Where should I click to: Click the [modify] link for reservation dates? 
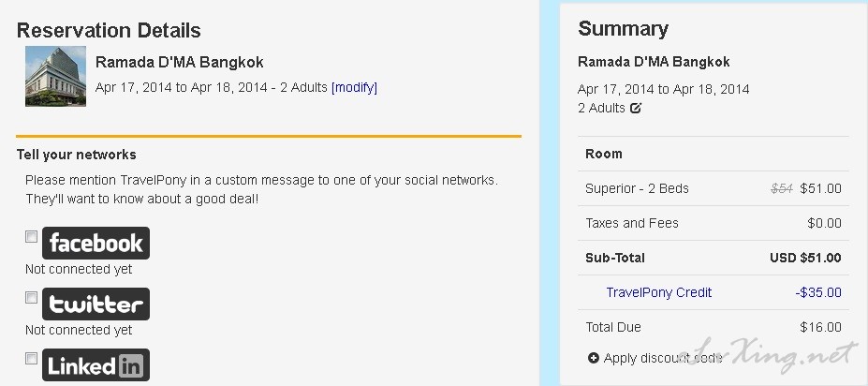[354, 87]
